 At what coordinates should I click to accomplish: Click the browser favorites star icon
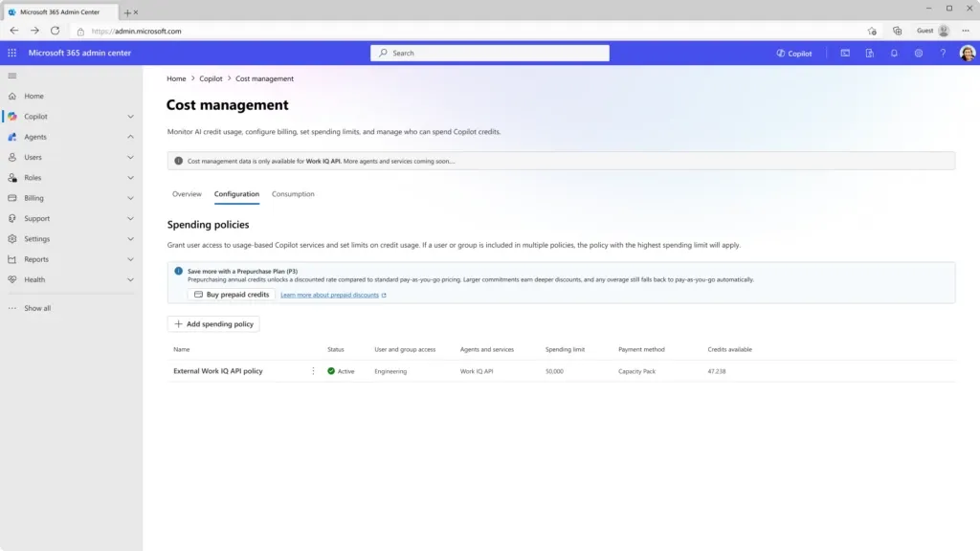click(x=872, y=31)
